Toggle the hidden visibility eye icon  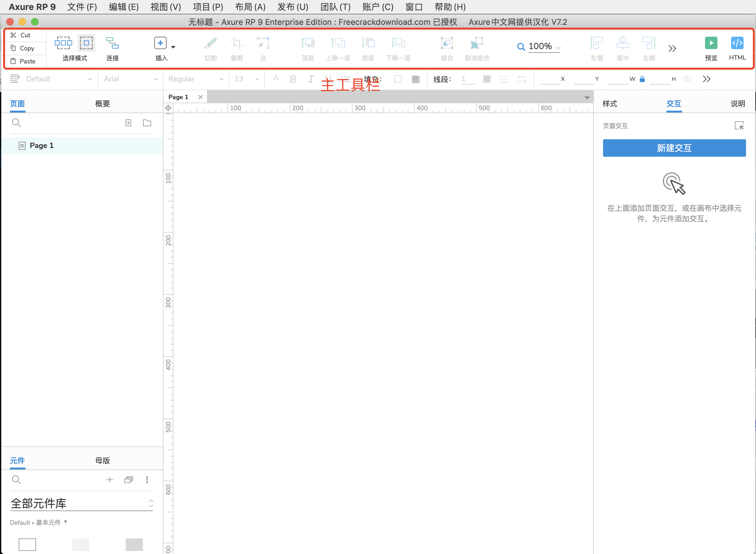coord(687,79)
